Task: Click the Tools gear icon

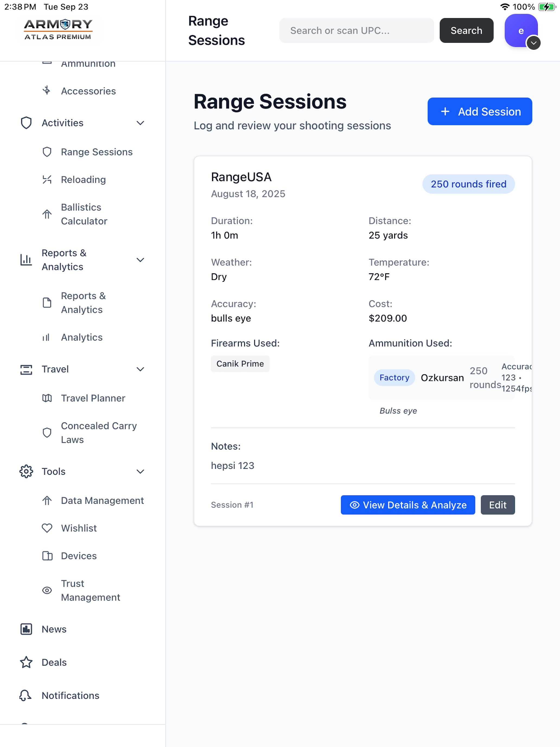Action: (x=26, y=471)
